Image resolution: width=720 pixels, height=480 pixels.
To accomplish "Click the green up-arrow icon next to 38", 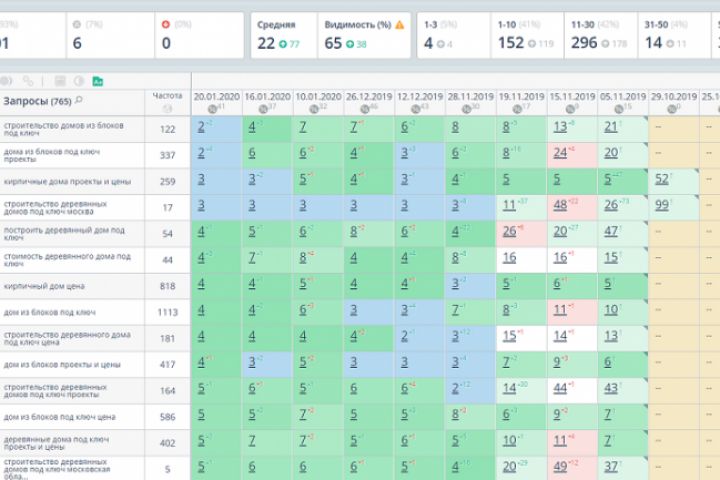I will click(x=350, y=44).
